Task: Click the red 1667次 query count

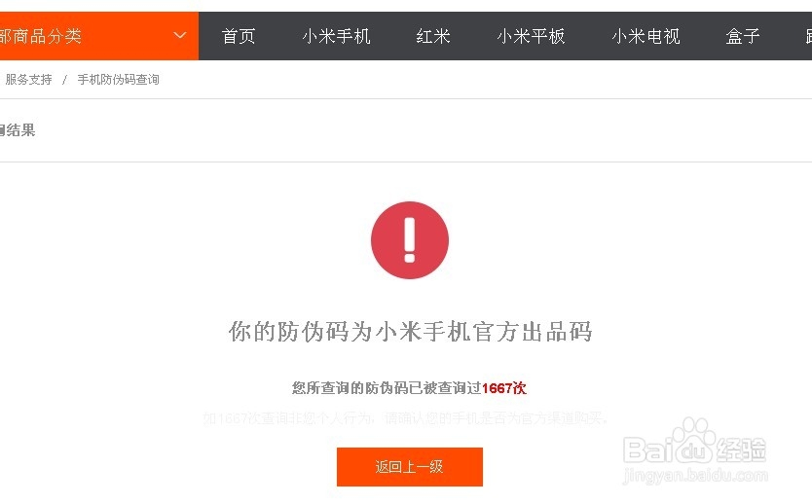Action: (x=504, y=388)
